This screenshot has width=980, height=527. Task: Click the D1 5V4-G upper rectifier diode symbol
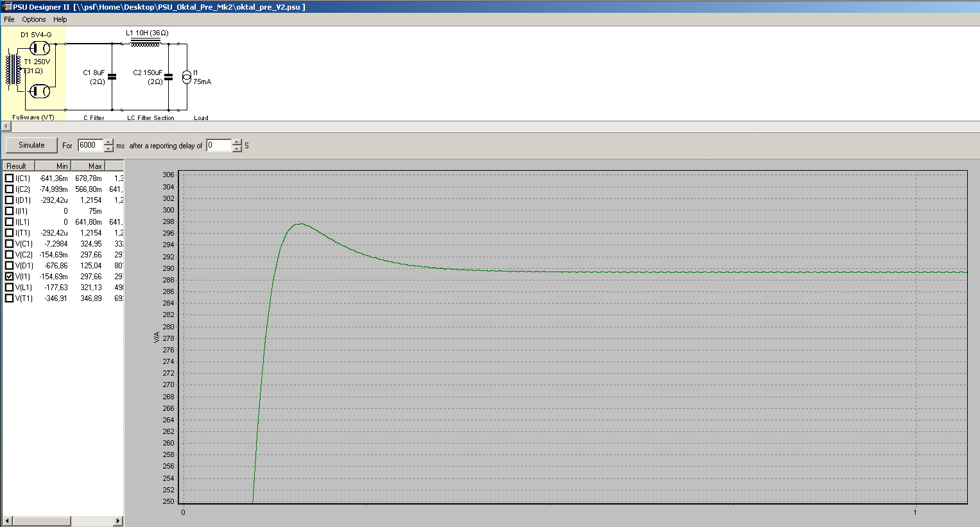40,48
